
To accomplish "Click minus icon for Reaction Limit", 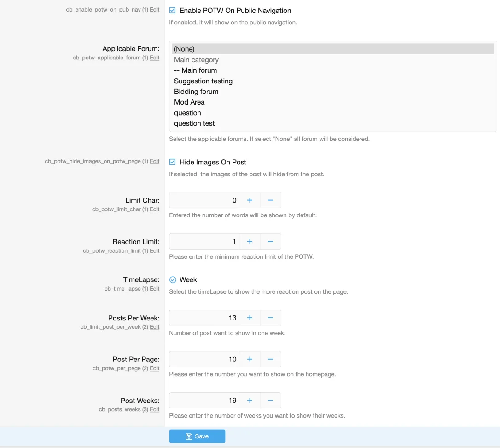I will (x=270, y=242).
